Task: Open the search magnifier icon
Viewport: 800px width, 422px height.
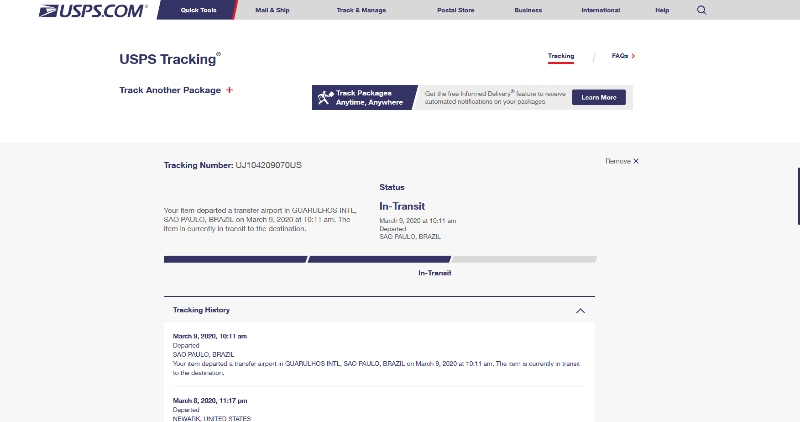Action: point(702,10)
